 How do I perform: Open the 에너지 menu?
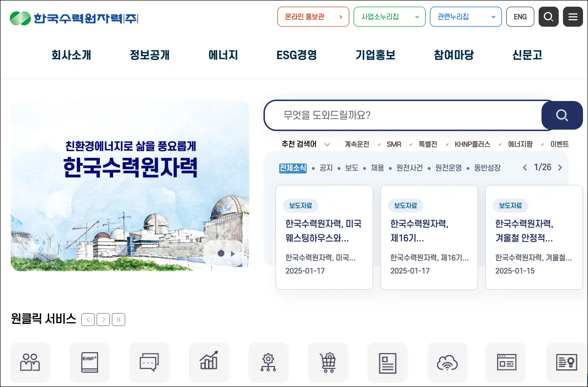coord(223,55)
